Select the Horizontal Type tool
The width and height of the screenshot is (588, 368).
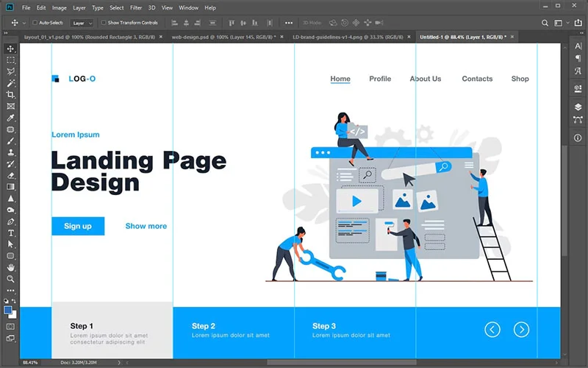(10, 233)
